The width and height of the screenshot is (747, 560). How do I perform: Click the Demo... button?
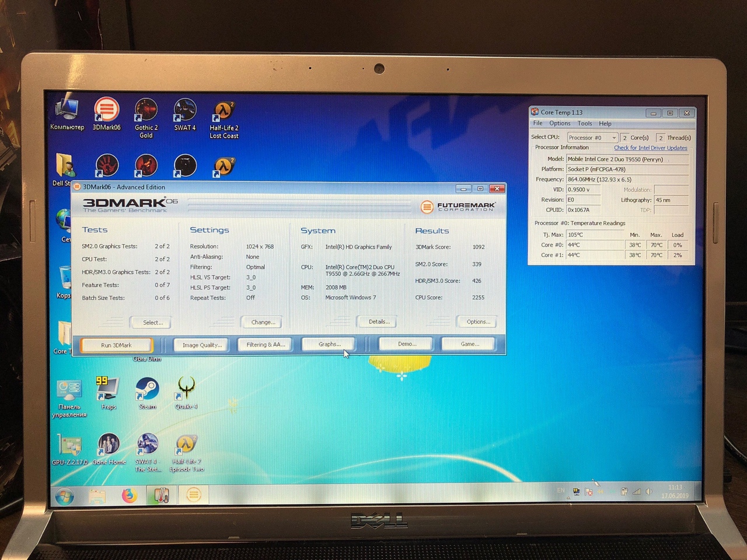click(407, 344)
